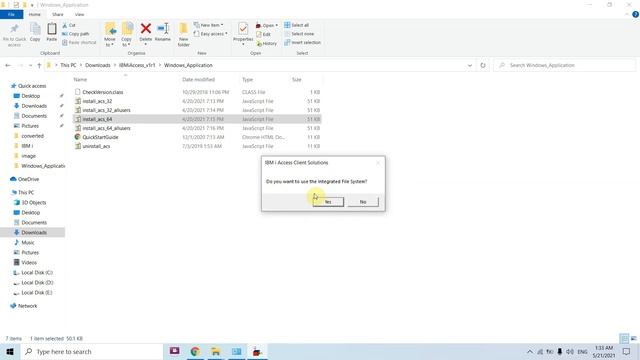Open OneDrive in navigation pane
The width and height of the screenshot is (640, 360).
[x=28, y=179]
